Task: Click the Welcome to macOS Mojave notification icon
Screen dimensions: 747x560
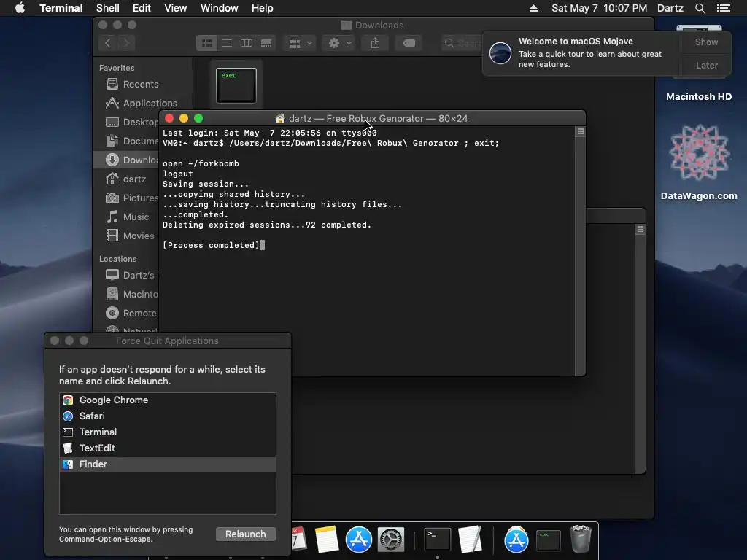Action: click(x=500, y=52)
